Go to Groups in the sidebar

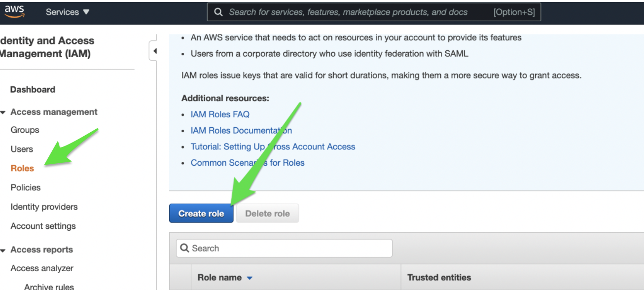25,130
